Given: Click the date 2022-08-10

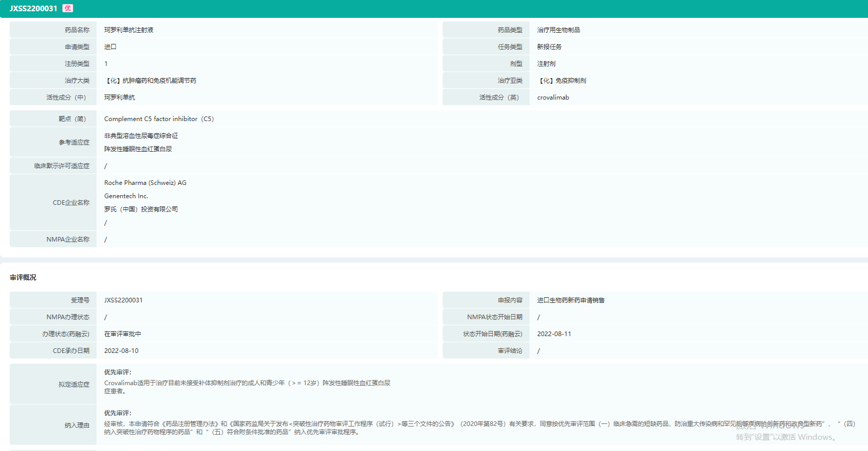Looking at the screenshot, I should (x=121, y=351).
